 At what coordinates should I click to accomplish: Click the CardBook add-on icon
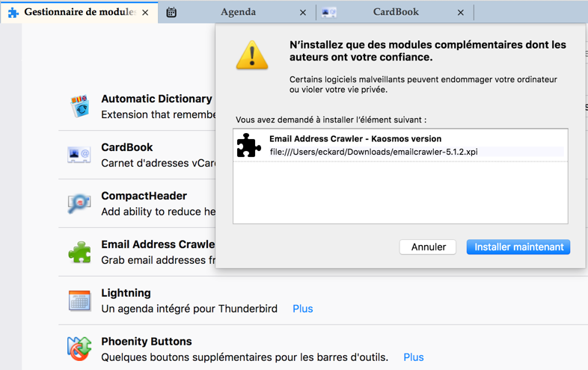pyautogui.click(x=79, y=155)
